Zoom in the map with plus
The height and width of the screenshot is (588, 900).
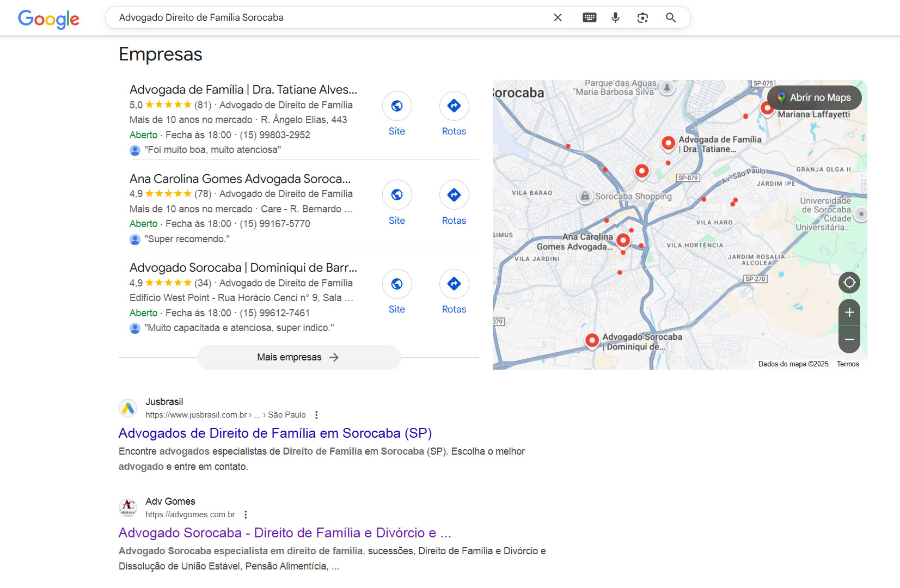(x=849, y=313)
